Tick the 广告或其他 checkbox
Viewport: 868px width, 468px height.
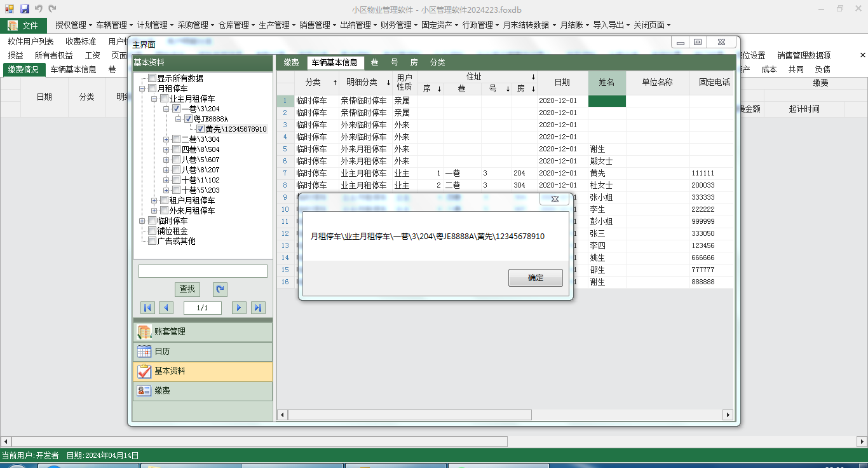(152, 241)
